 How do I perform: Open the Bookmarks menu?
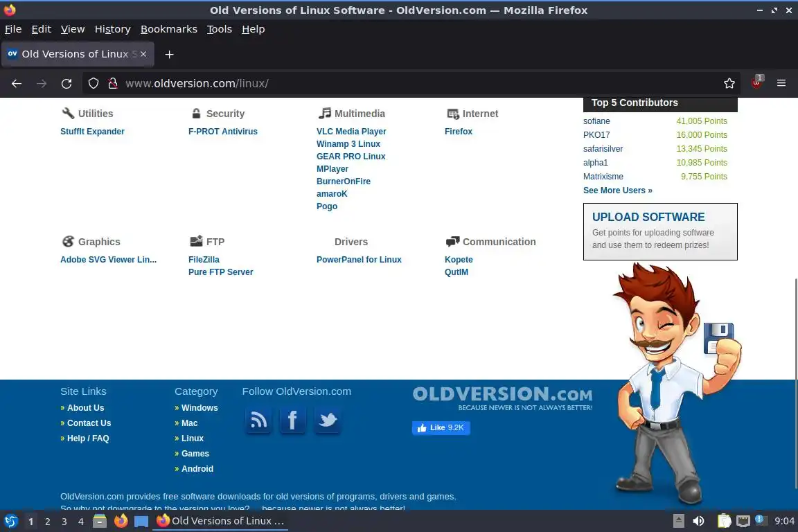pos(169,29)
